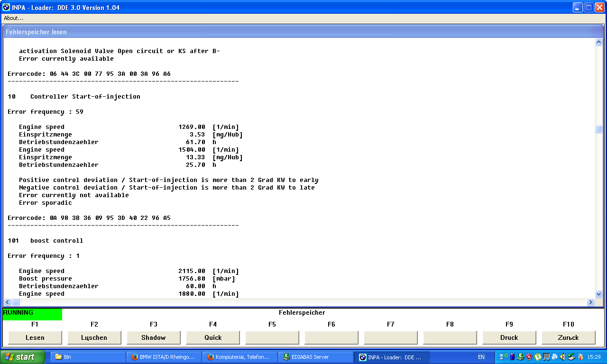This screenshot has width=607, height=364.
Task: Click the F3 Shadow button
Action: pos(154,337)
